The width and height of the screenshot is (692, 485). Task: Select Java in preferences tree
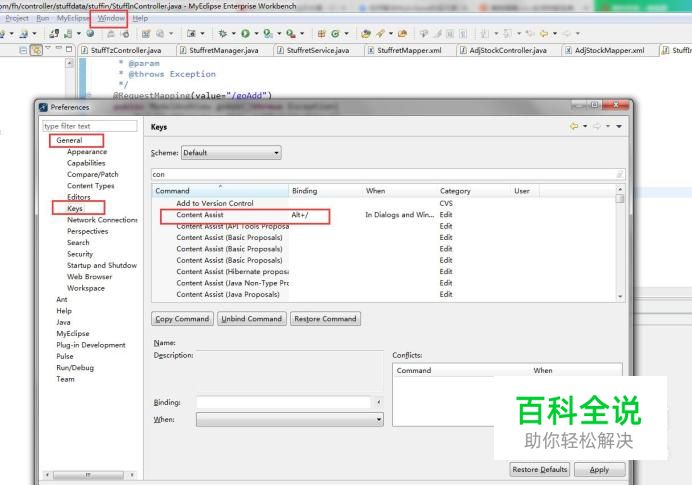(63, 322)
